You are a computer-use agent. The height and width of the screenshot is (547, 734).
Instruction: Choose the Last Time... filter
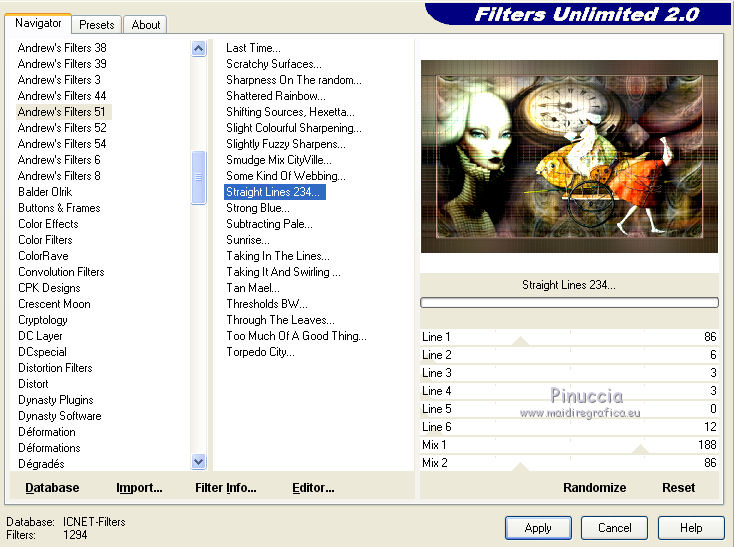pyautogui.click(x=253, y=48)
